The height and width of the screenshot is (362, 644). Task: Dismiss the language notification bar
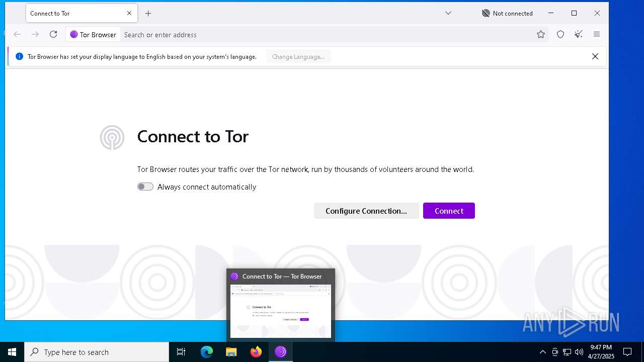pyautogui.click(x=595, y=56)
